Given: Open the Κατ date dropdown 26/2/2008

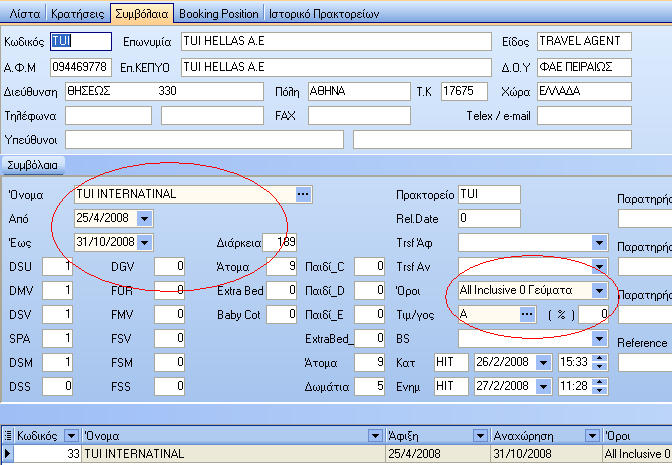Looking at the screenshot, I should tap(543, 363).
